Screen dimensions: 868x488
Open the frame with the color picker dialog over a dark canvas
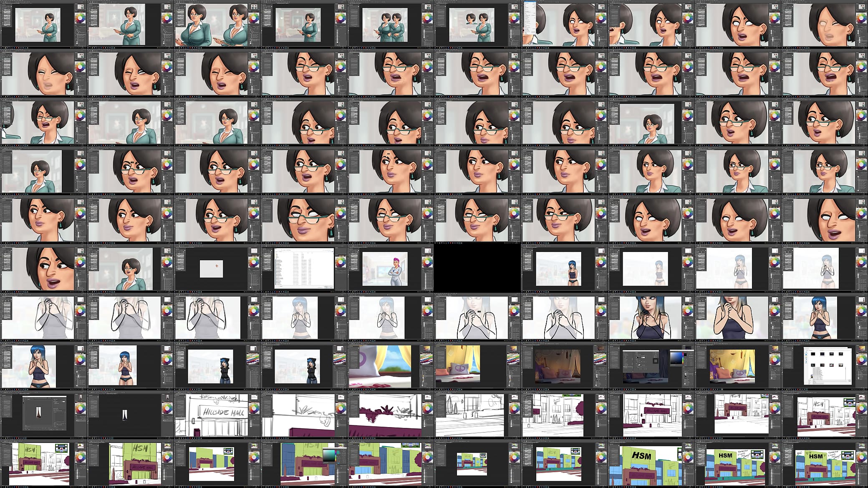click(x=651, y=365)
